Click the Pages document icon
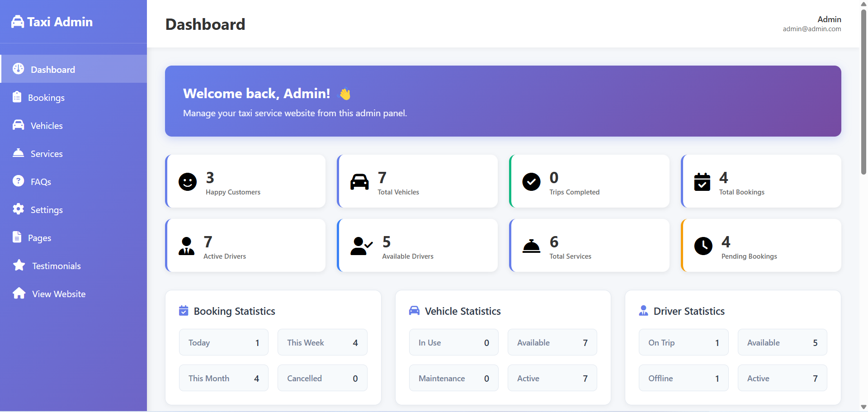The height and width of the screenshot is (412, 868). tap(17, 237)
